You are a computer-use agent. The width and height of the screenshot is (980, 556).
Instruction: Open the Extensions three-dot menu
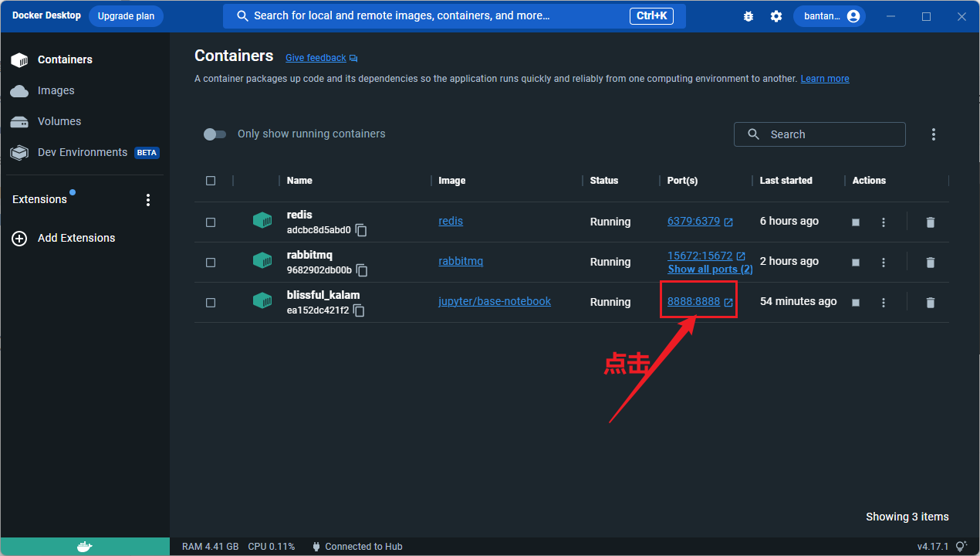point(148,200)
